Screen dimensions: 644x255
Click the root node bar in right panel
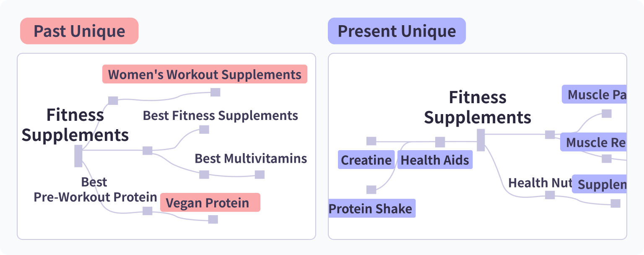click(x=481, y=140)
